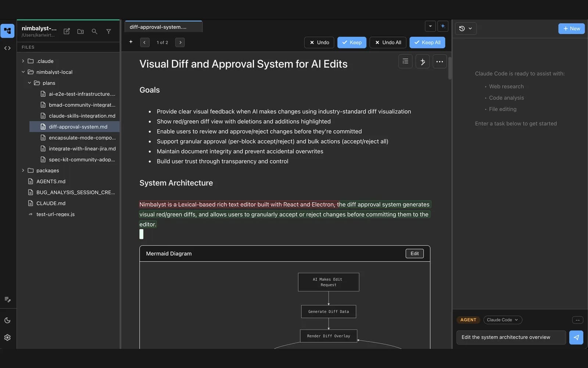Click the AI Makes Edit Request node

click(329, 282)
